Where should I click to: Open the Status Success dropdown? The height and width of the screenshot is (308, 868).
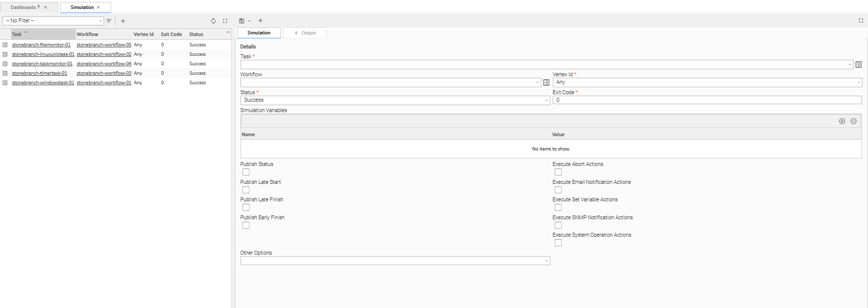coord(395,100)
